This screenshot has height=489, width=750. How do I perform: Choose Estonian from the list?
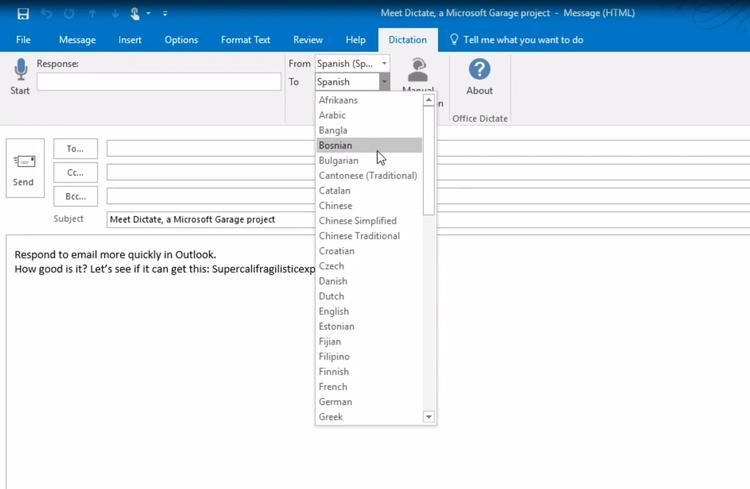click(x=369, y=326)
